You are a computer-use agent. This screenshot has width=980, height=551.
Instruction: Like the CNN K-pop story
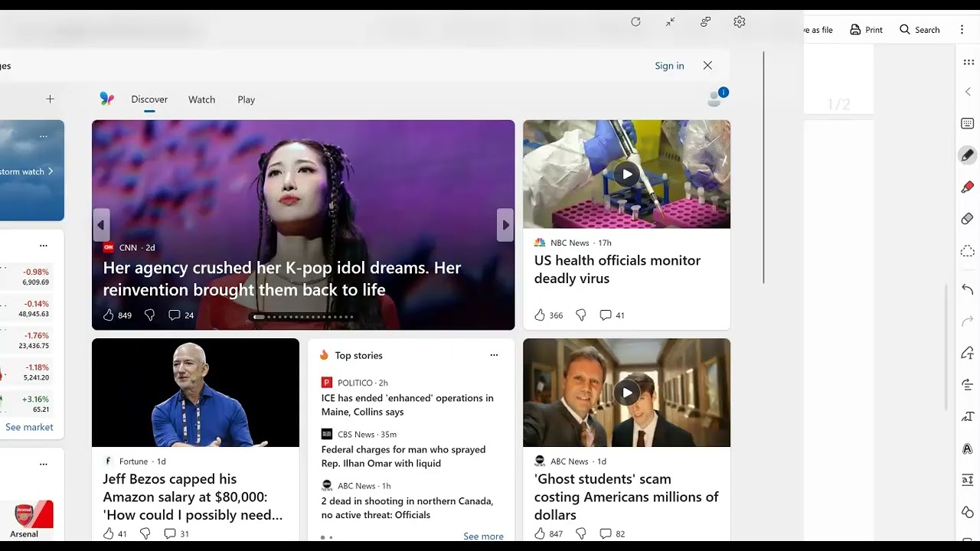[x=108, y=315]
